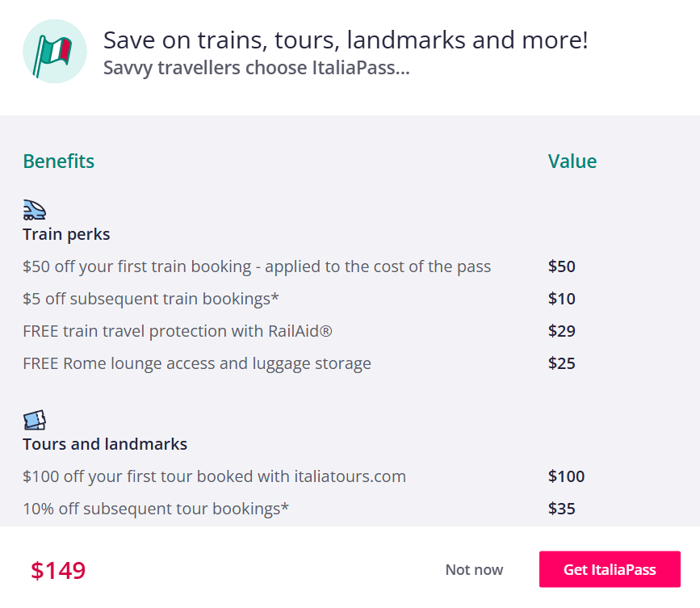Select the $50 off first train booking row
Image resolution: width=700 pixels, height=608 pixels.
[x=257, y=266]
